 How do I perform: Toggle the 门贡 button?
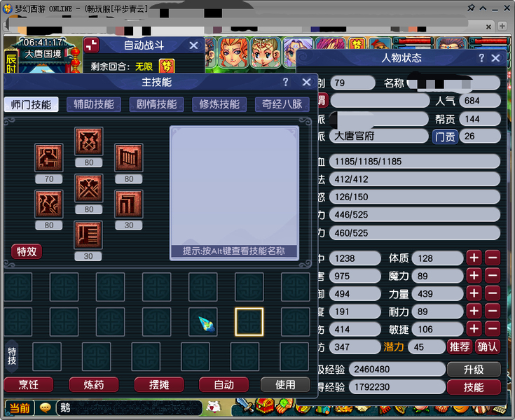445,136
